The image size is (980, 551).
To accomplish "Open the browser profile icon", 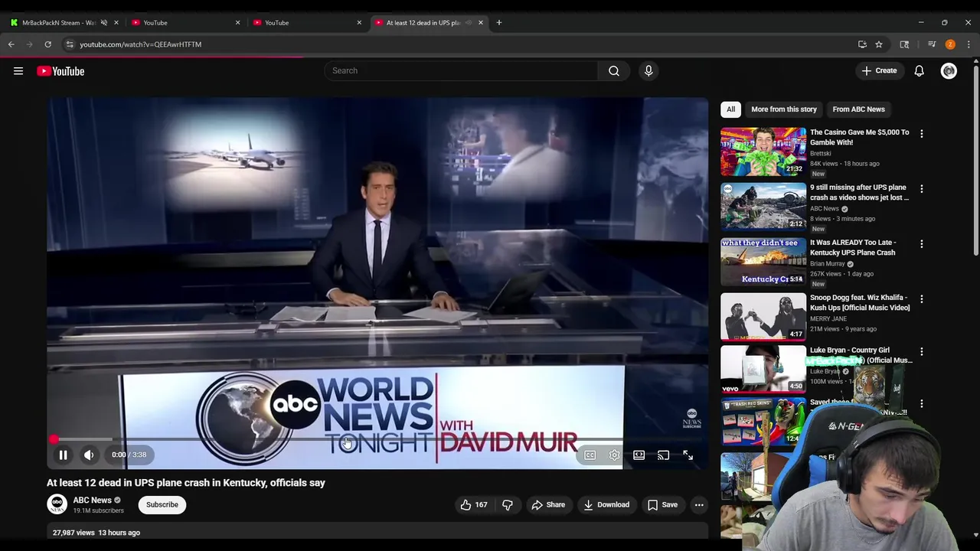I will (x=950, y=44).
